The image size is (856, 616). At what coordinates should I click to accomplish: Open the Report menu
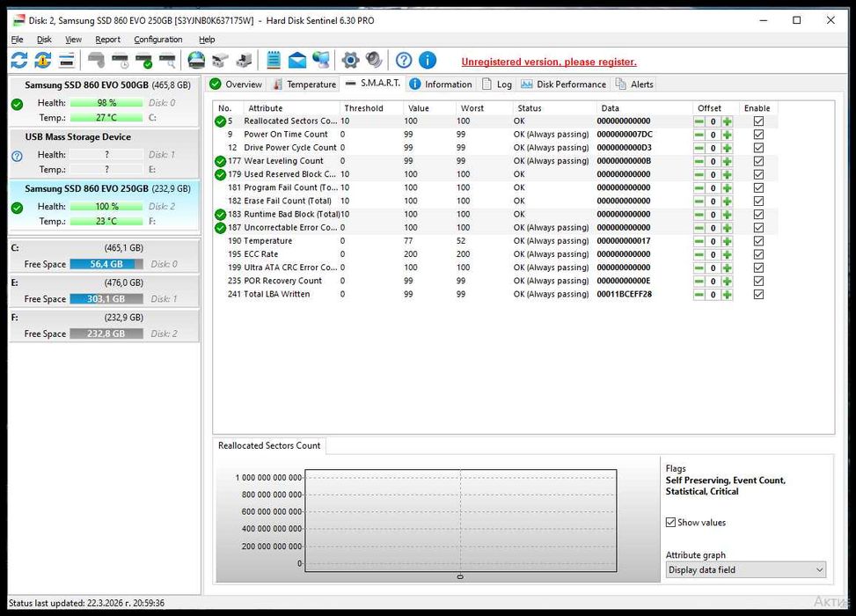click(x=107, y=40)
